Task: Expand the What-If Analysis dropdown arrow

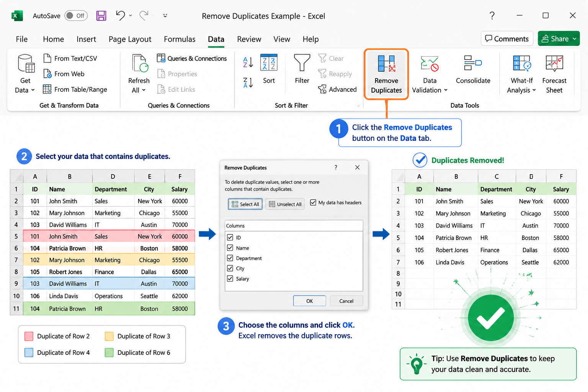Action: [x=534, y=90]
